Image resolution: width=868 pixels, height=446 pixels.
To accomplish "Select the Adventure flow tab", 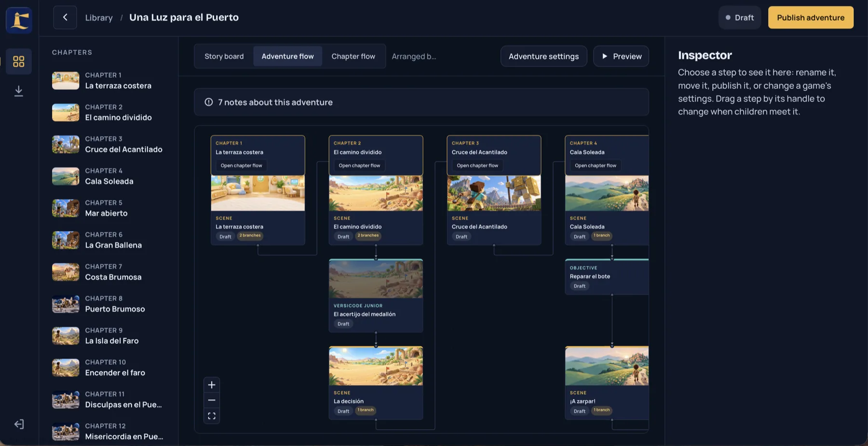I will click(x=288, y=56).
